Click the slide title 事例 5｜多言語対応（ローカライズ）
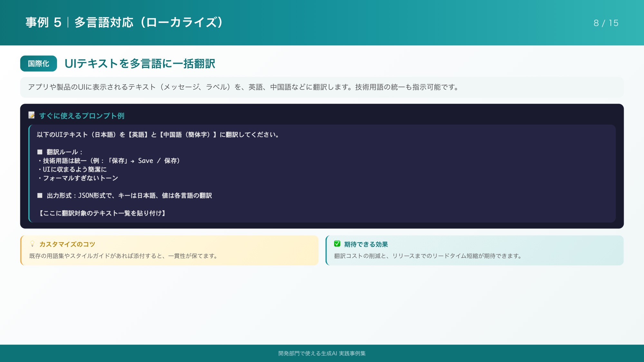 pos(124,23)
